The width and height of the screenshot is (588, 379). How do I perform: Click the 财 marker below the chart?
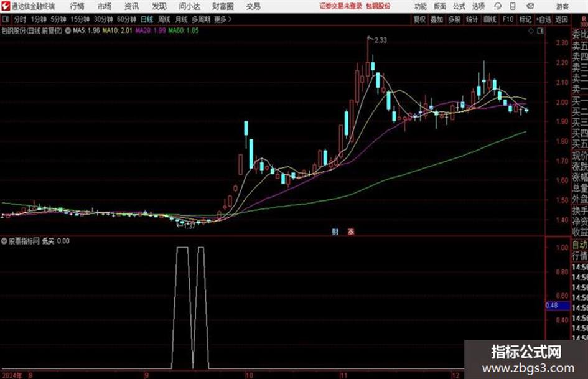[335, 232]
